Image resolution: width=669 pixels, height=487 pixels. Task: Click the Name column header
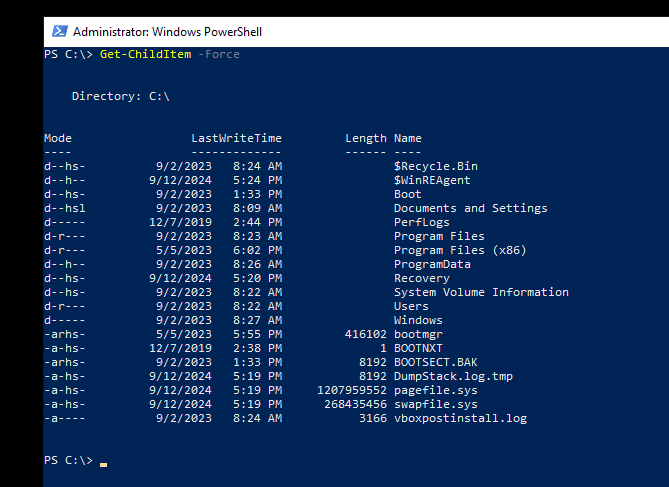tap(408, 138)
